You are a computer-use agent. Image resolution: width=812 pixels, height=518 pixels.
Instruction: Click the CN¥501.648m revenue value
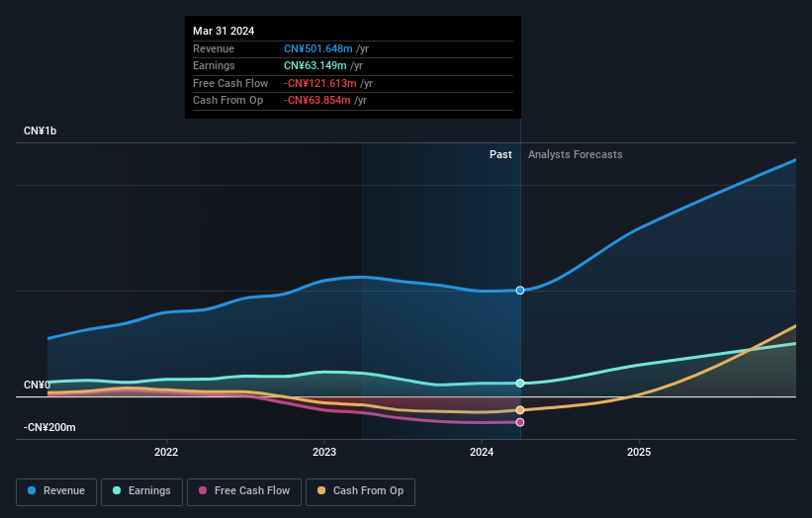[317, 48]
